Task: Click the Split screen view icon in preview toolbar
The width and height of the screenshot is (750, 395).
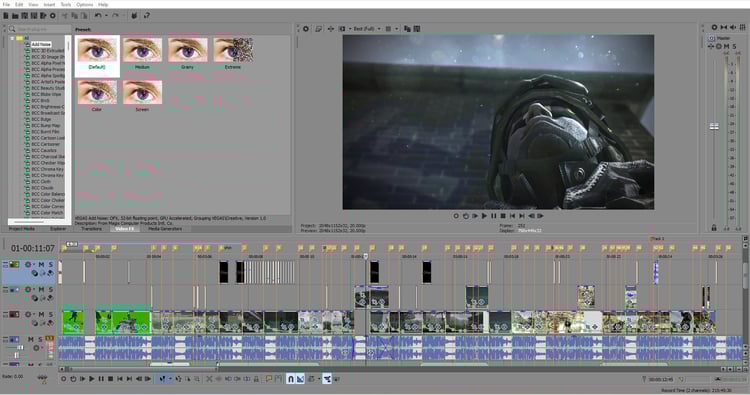Action: pyautogui.click(x=342, y=29)
